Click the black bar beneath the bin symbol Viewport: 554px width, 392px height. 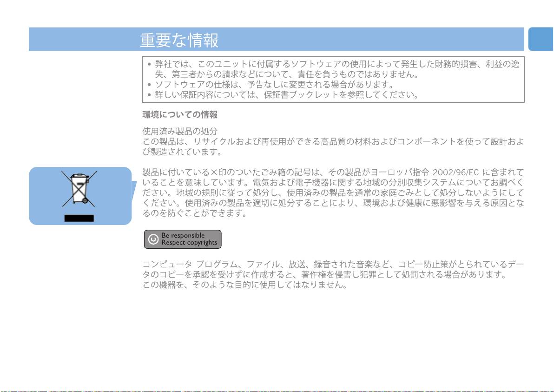coord(79,218)
